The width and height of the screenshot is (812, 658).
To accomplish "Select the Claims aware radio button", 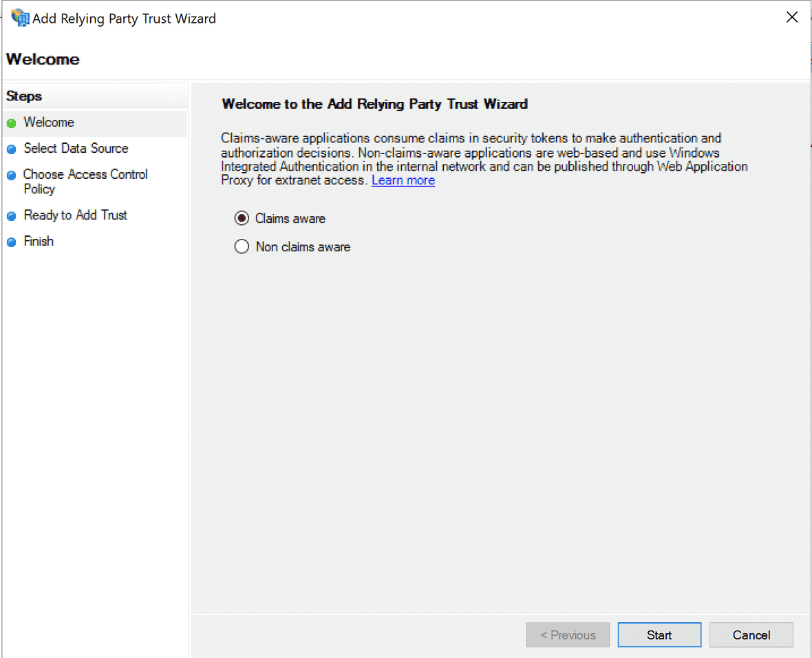I will coord(242,218).
